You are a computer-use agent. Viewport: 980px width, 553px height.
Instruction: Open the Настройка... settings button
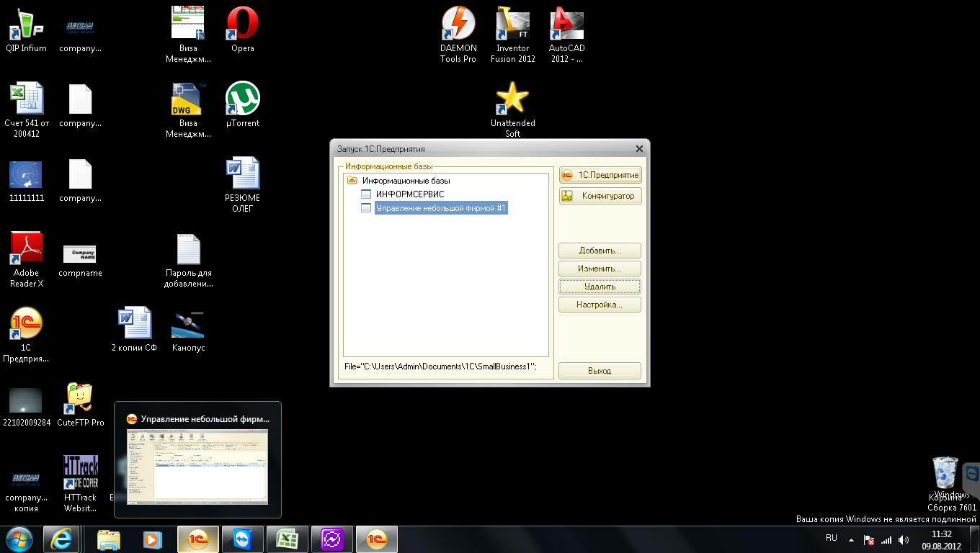click(600, 305)
